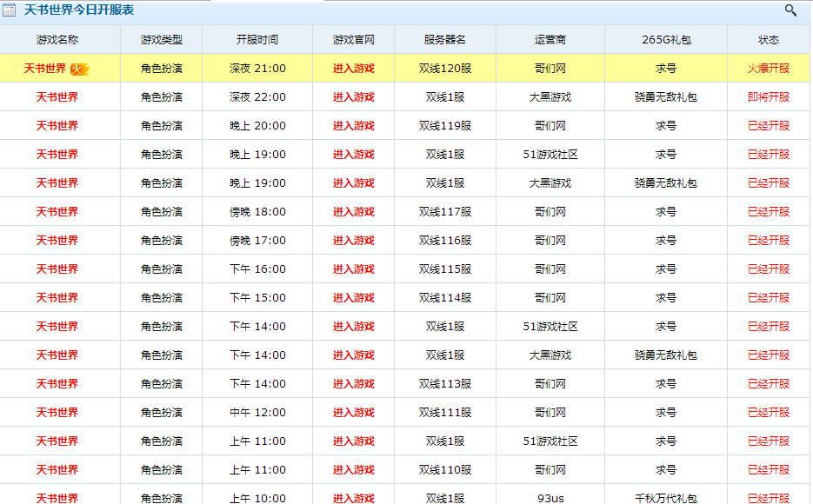813x504 pixels.
Task: Click 进入游戏 in the 双线114服 row
Action: click(x=353, y=298)
